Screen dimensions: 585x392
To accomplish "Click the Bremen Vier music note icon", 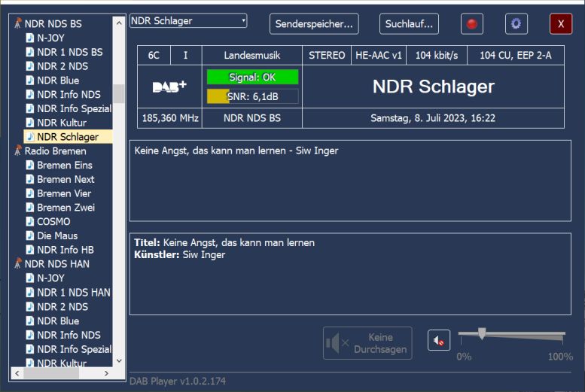I will [30, 193].
